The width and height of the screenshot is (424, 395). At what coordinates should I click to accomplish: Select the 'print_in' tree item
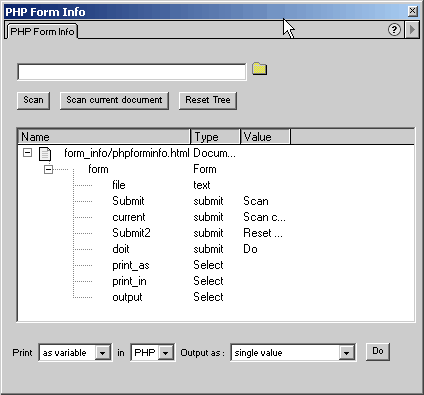[129, 281]
